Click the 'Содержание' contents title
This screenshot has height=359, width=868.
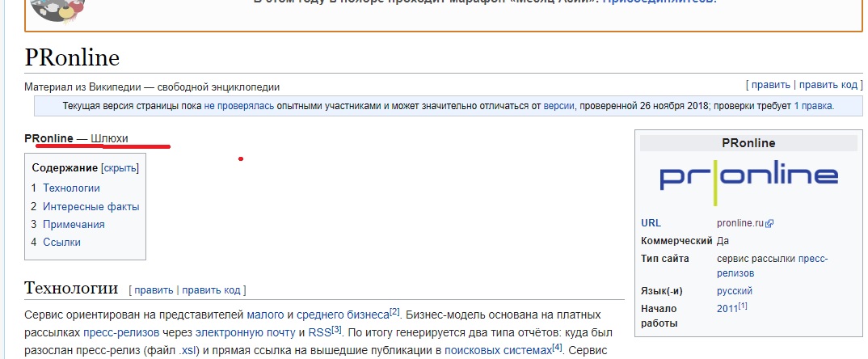click(65, 168)
